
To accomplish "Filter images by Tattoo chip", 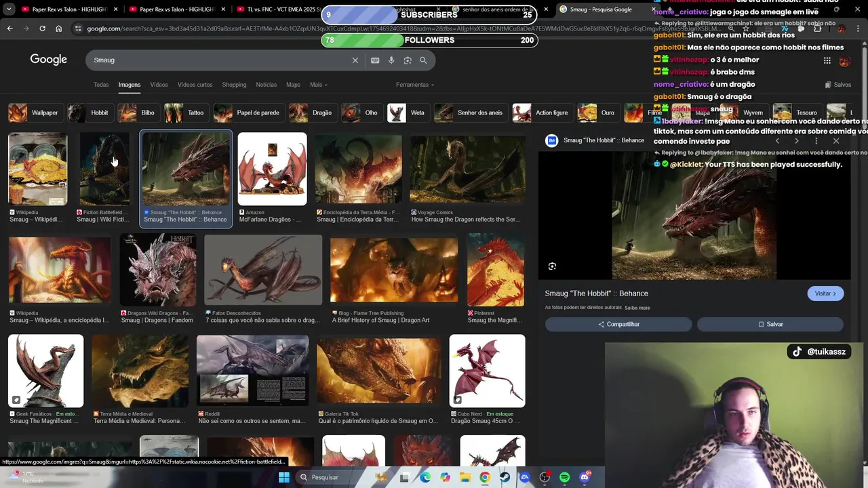I will click(x=186, y=113).
